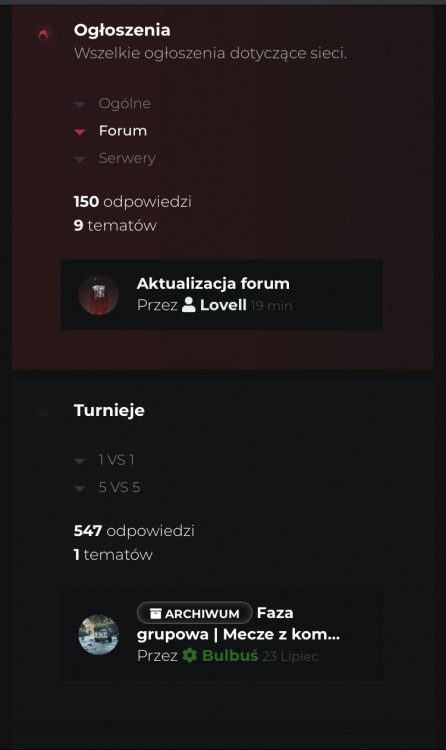This screenshot has height=750, width=446.
Task: Open the Turnieje forum category
Action: [x=109, y=410]
